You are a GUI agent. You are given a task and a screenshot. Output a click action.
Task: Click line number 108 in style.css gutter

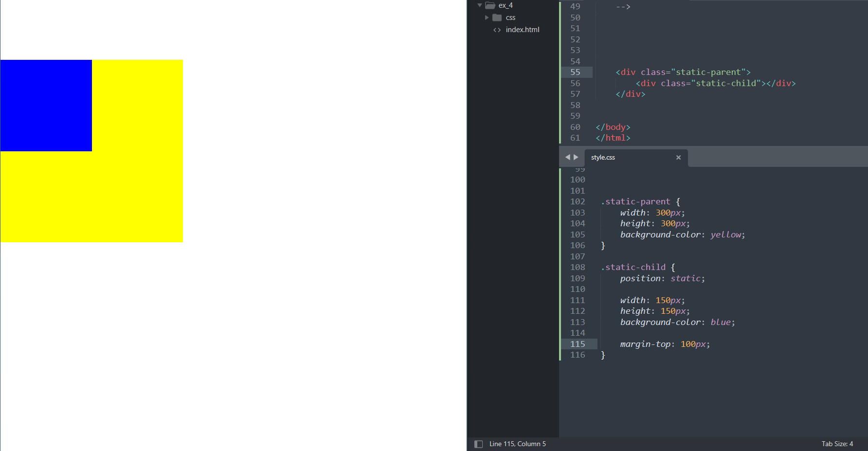coord(578,267)
